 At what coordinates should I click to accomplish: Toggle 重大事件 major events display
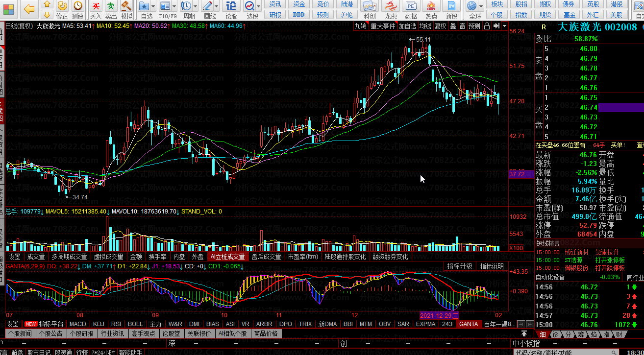click(x=383, y=26)
